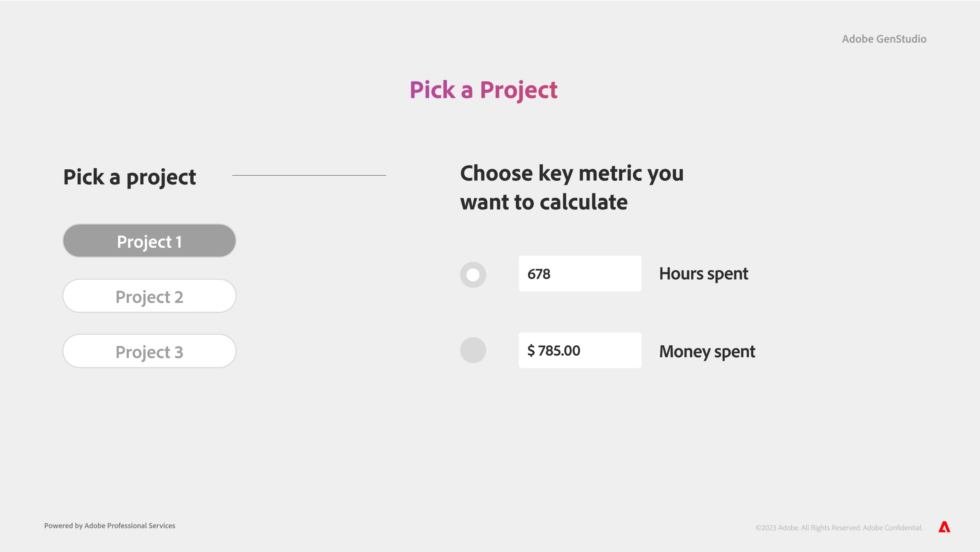This screenshot has width=980, height=552.
Task: Select the Hours spent radio button
Action: point(473,275)
